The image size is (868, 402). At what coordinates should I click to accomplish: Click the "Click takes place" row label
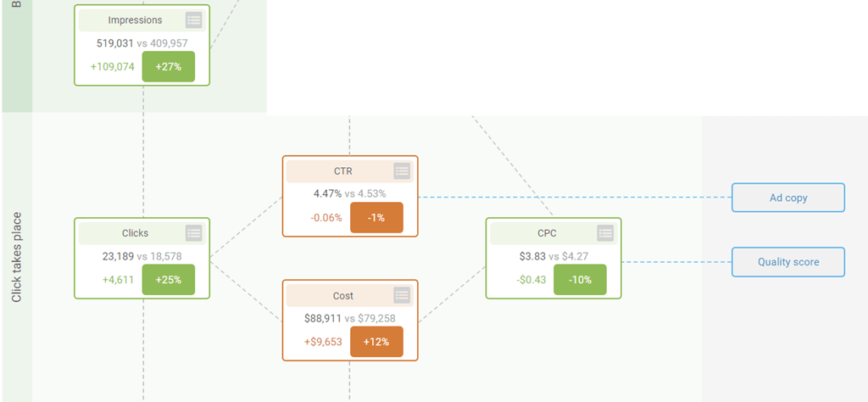click(x=17, y=257)
